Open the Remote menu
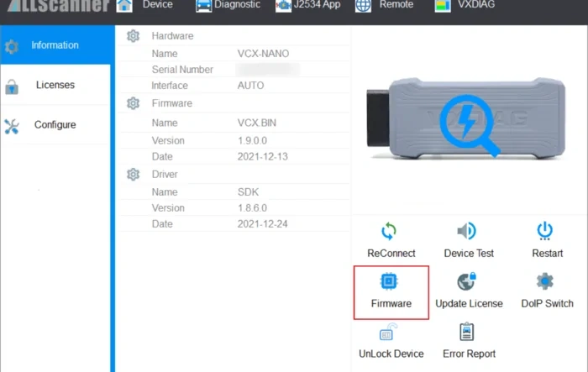The height and width of the screenshot is (372, 588). click(x=396, y=4)
